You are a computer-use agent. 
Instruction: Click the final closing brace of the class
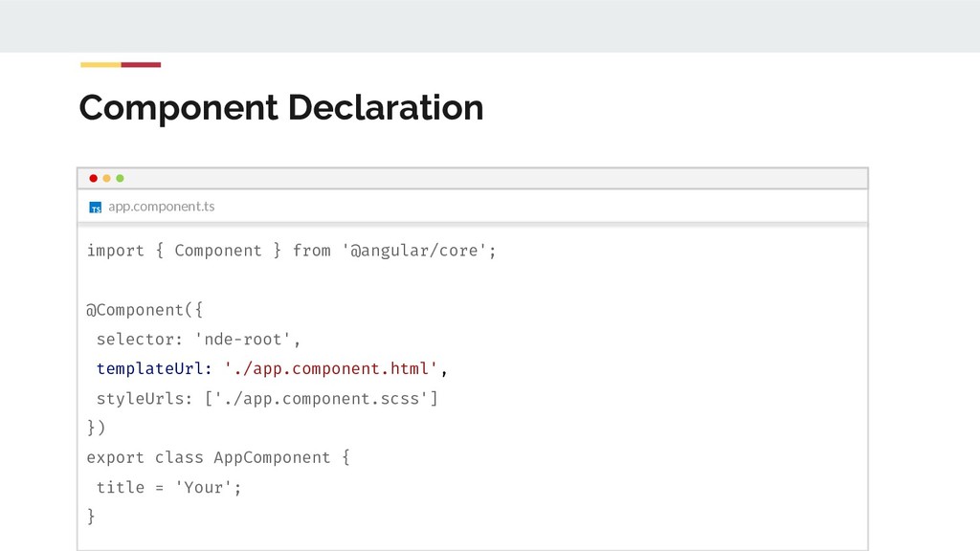click(x=91, y=517)
